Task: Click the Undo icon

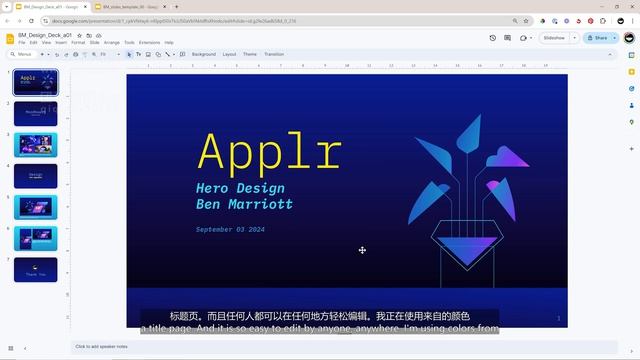Action: [x=57, y=54]
